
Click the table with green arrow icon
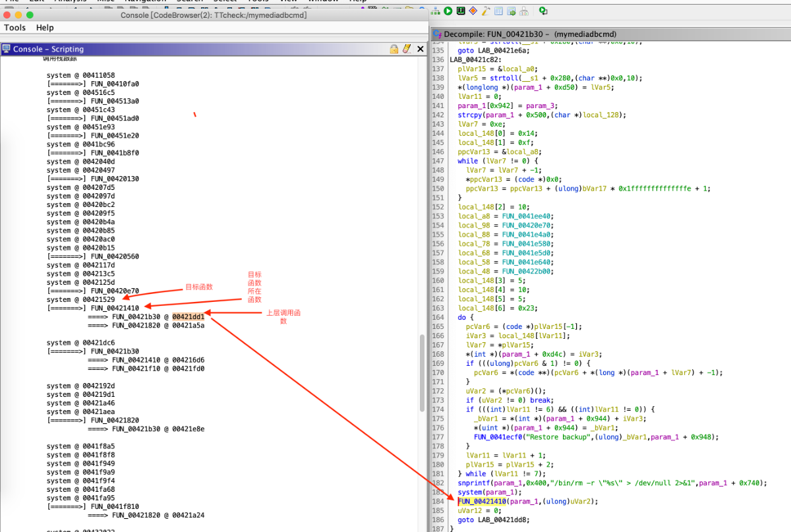tap(511, 11)
